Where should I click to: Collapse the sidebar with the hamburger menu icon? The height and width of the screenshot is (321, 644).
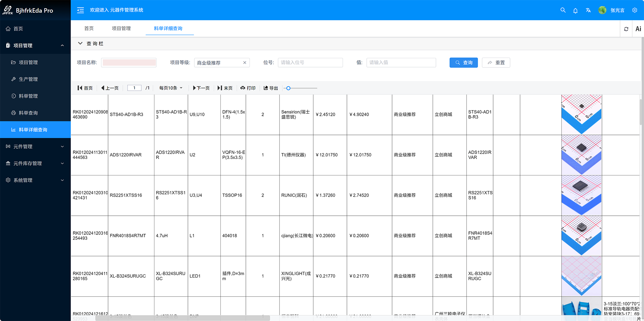point(81,10)
